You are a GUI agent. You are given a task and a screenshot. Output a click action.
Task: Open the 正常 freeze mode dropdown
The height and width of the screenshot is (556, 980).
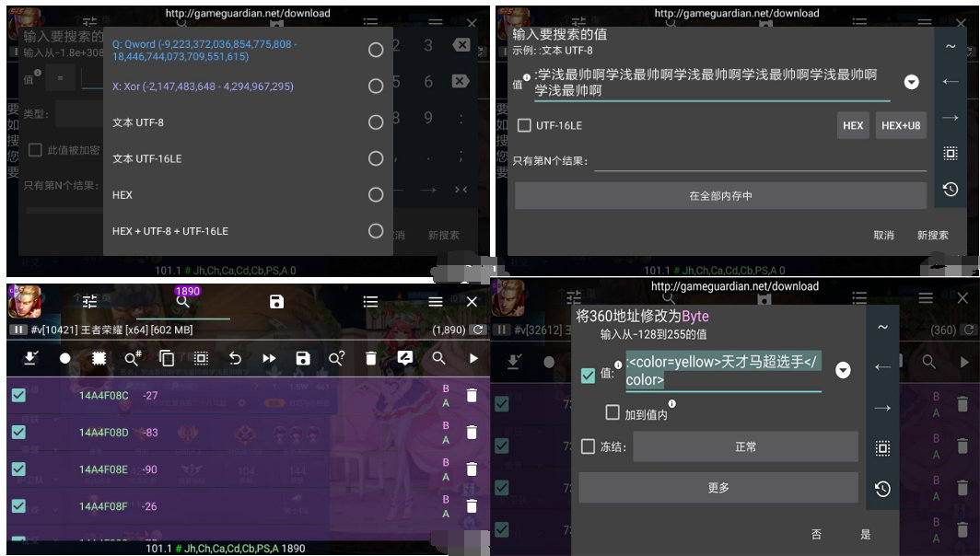click(746, 447)
